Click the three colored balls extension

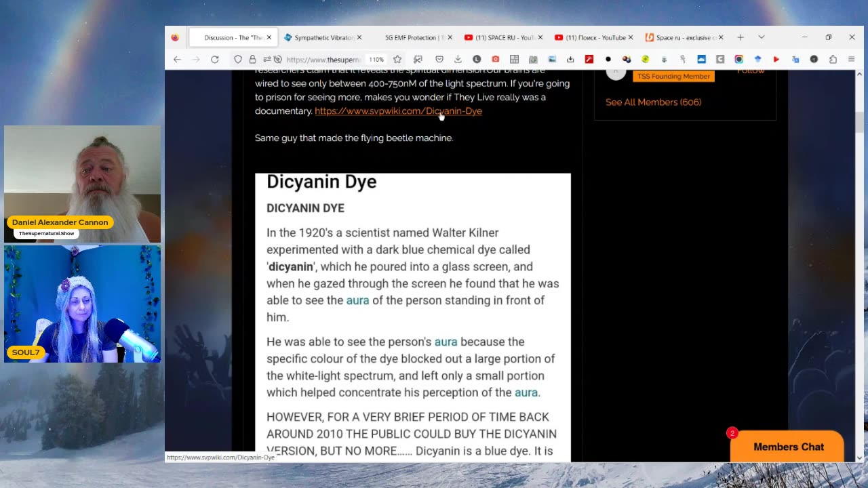(627, 60)
